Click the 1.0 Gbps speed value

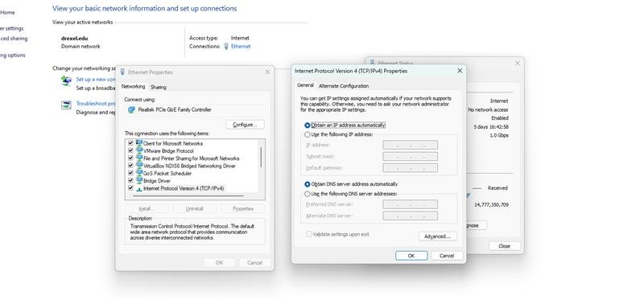(x=499, y=135)
